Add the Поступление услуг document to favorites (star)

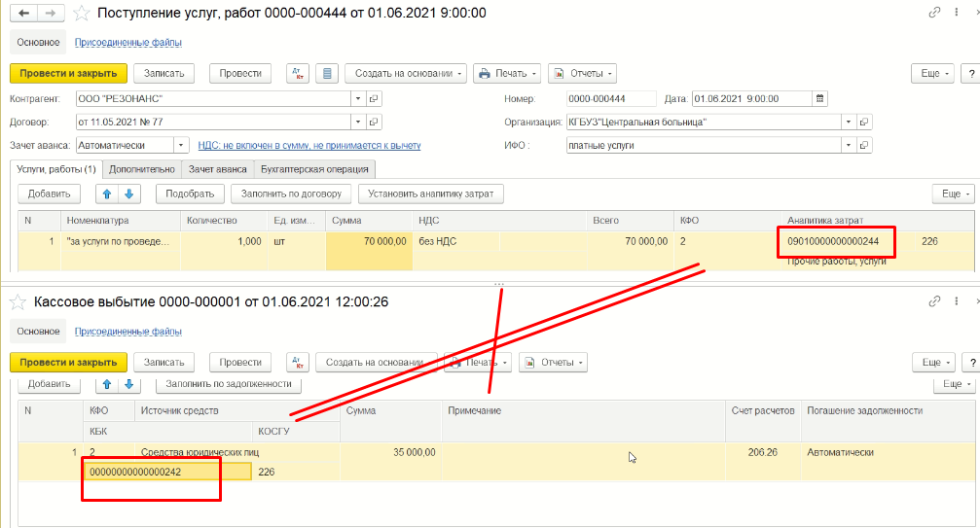click(83, 14)
